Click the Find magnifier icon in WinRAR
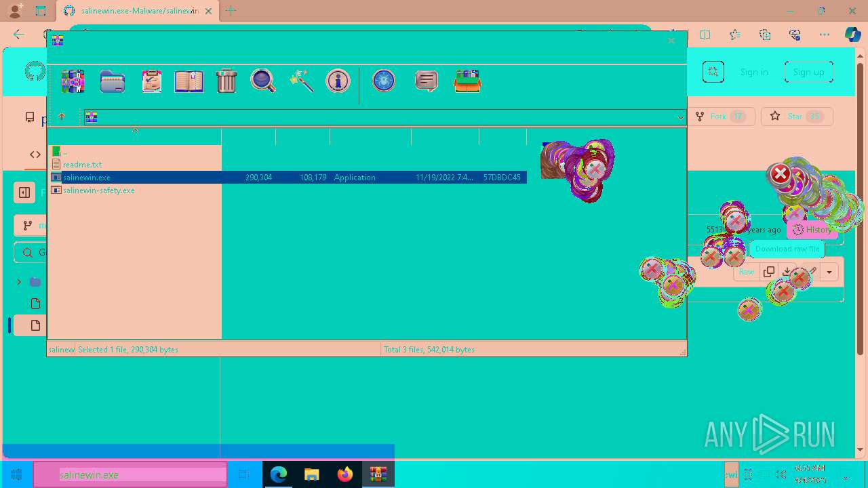The image size is (868, 488). pos(263,81)
